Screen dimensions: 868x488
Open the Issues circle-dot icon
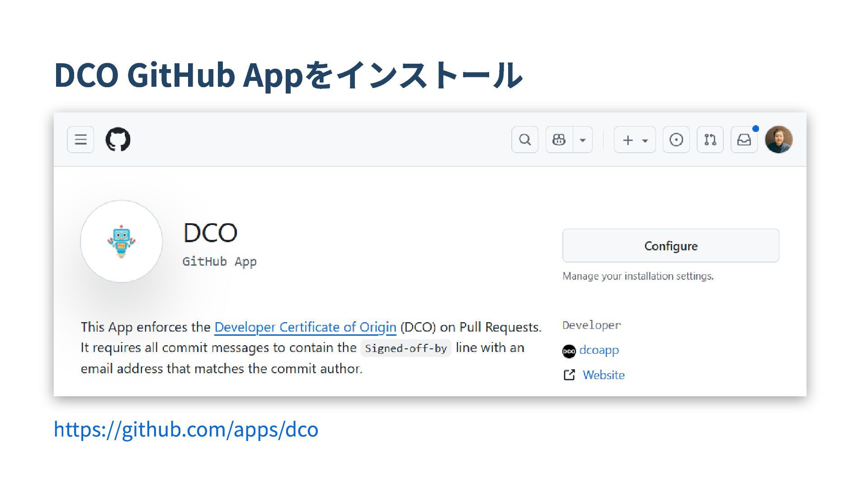[676, 140]
